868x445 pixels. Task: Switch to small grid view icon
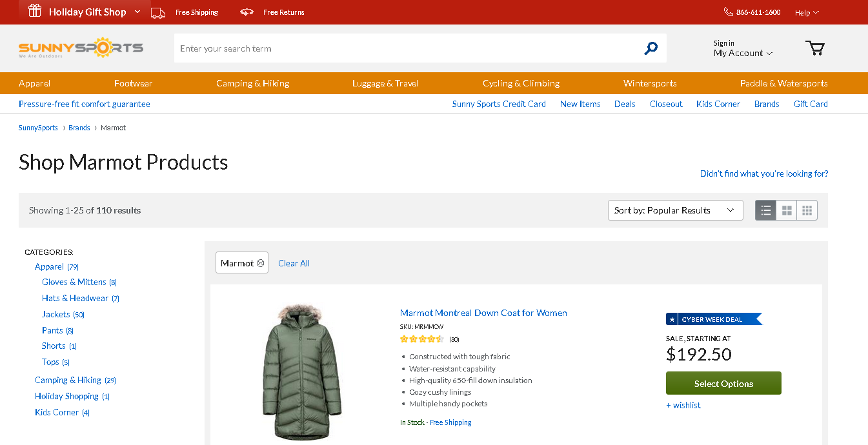[807, 210]
